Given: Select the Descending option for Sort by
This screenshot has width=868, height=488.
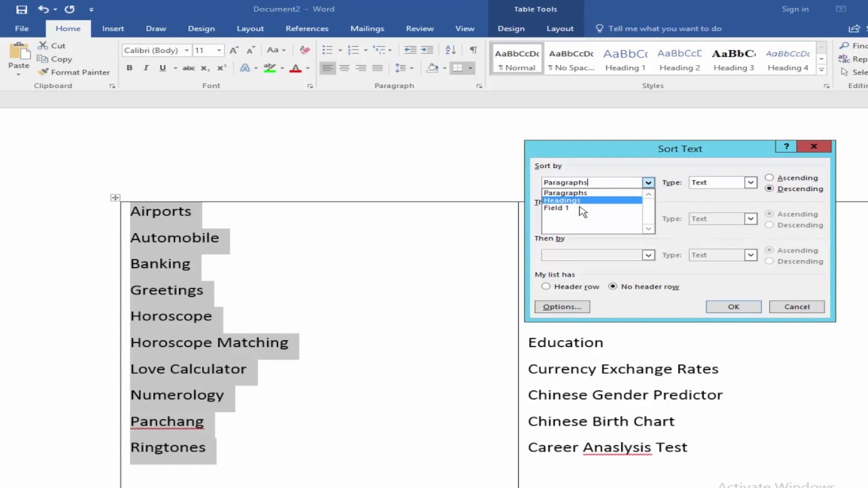Looking at the screenshot, I should click(x=794, y=188).
